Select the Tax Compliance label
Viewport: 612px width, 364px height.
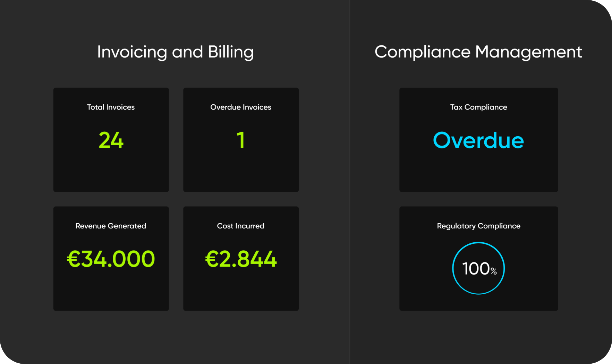478,107
